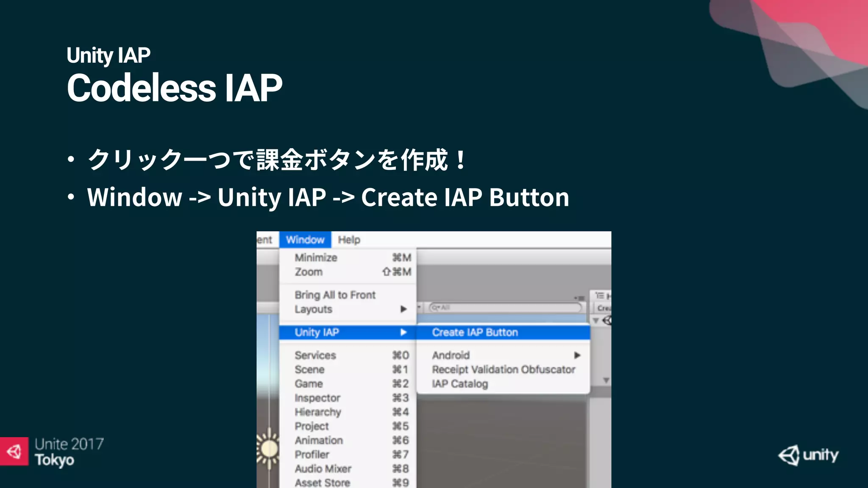Open the Game window
868x488 pixels.
(348, 384)
